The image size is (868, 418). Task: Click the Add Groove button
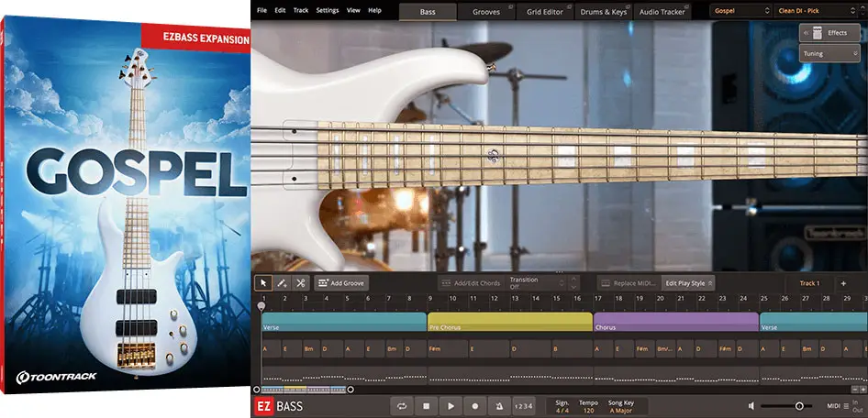click(340, 283)
